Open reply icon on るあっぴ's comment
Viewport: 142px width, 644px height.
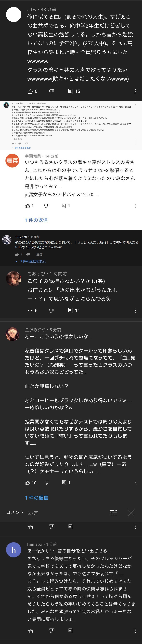pyautogui.click(x=71, y=310)
